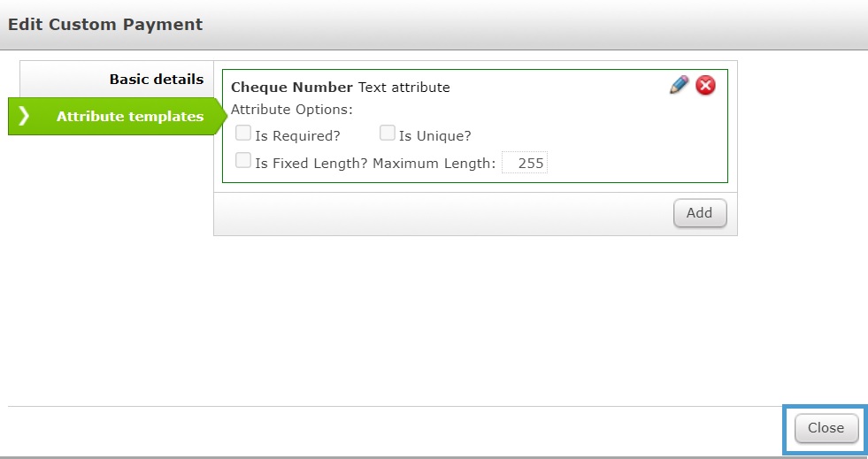Screen dimensions: 868x459
Task: Toggle the Is Fixed Length? checkbox
Action: coord(242,161)
